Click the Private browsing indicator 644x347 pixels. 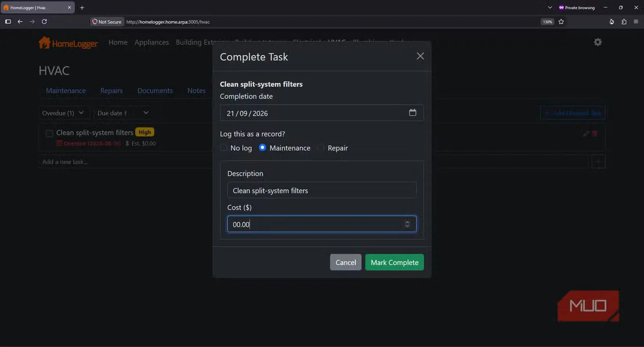576,7
